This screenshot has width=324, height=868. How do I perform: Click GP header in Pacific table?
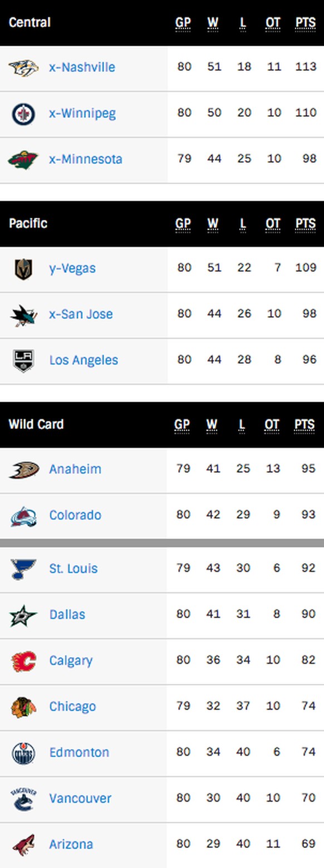click(x=183, y=224)
